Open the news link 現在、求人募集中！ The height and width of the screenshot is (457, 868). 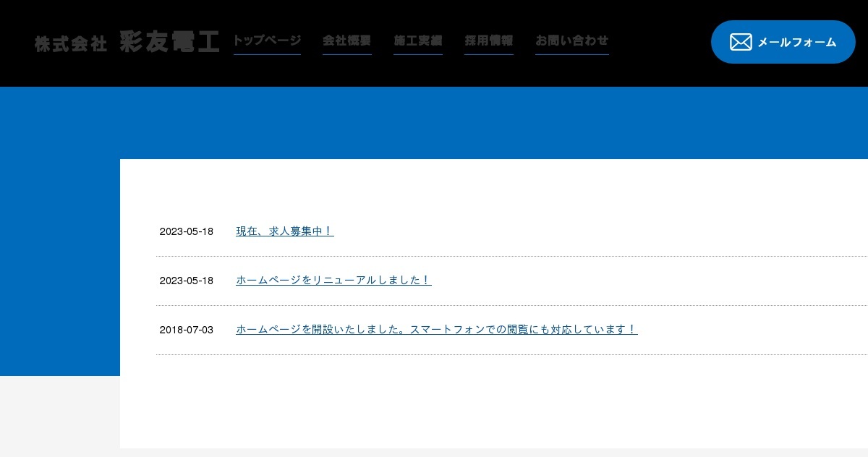[285, 231]
